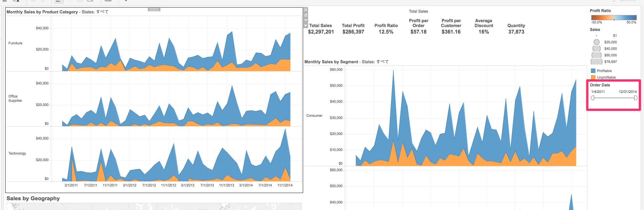Click the Use as Filter funnel icon
Screen dimensions: 644x210
pos(306,21)
